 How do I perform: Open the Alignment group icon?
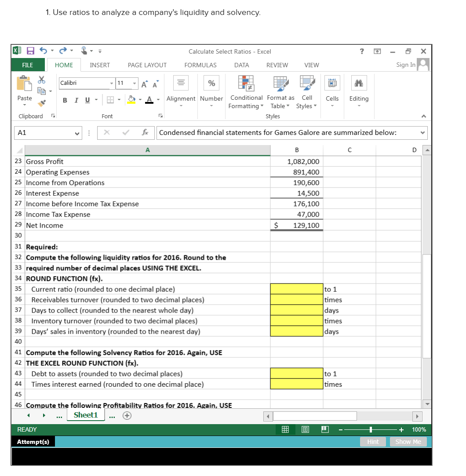point(181,83)
